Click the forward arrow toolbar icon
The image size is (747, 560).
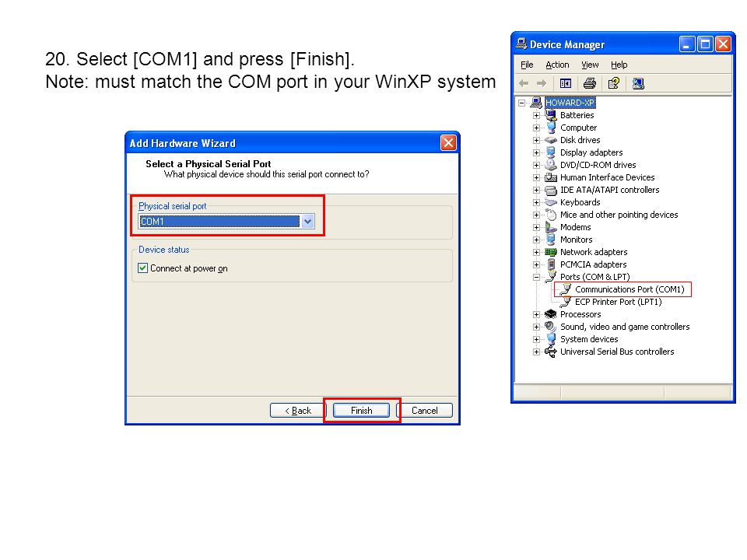tap(542, 84)
